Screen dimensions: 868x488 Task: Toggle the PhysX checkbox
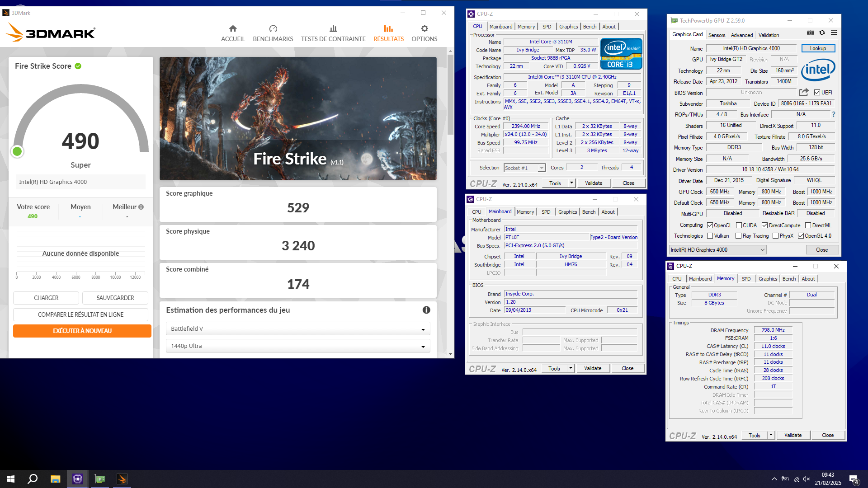[775, 236]
